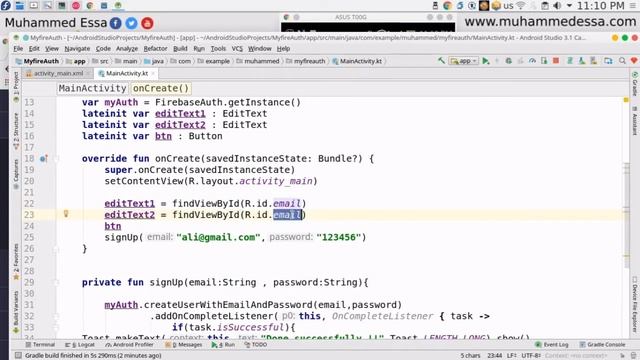This screenshot has height=360, width=640.
Task: Open the Project Structure icon in toolbar
Action: pyautogui.click(x=608, y=61)
